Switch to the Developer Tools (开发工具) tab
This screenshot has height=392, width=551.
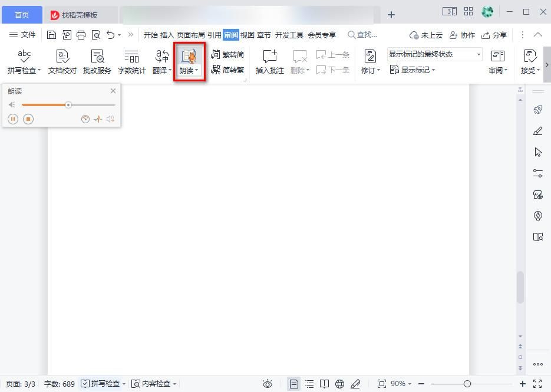(289, 35)
